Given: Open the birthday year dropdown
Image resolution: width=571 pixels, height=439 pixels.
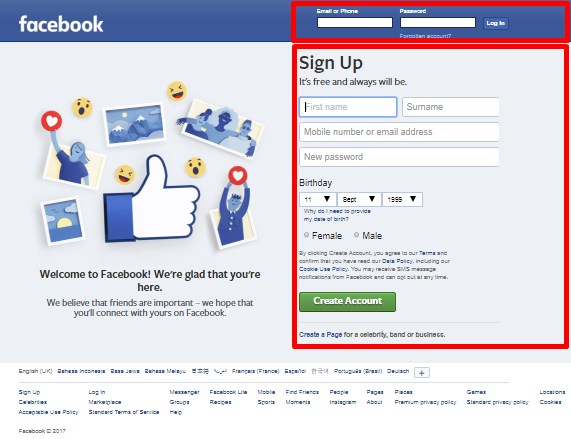Looking at the screenshot, I should [x=402, y=199].
